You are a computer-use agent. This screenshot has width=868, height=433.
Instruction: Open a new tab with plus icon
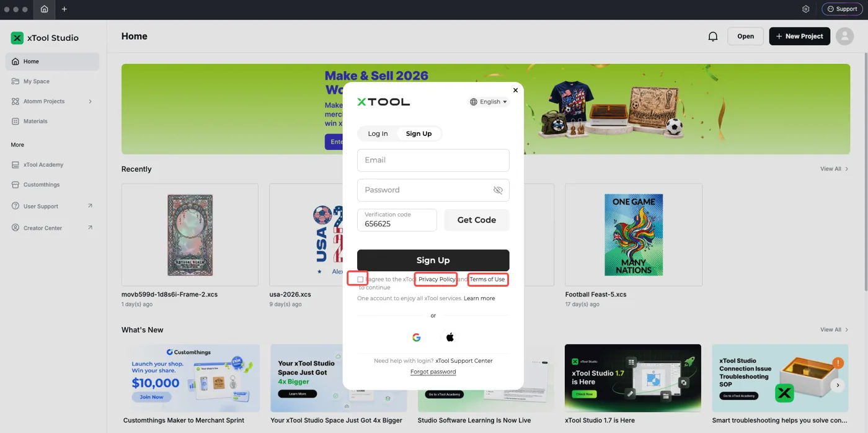(64, 9)
